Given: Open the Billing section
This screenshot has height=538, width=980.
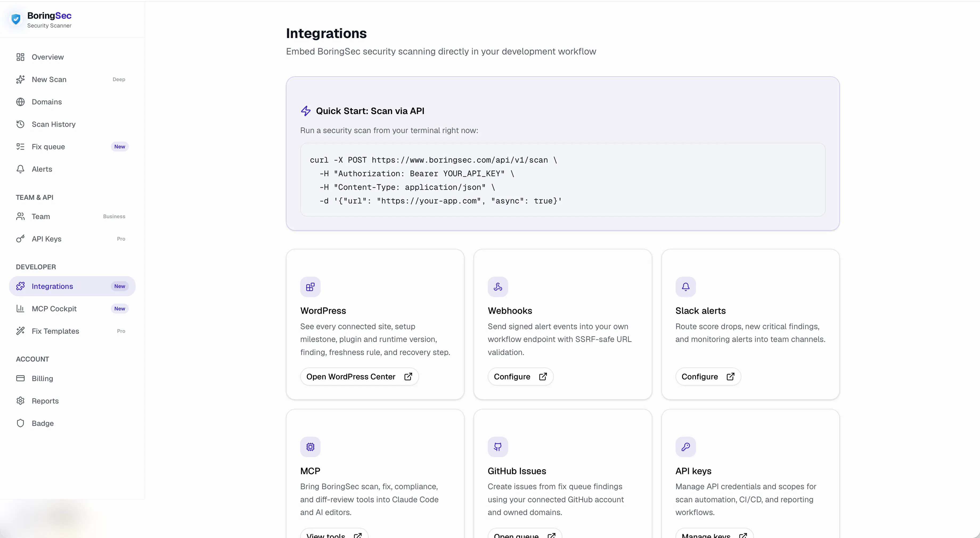Looking at the screenshot, I should [x=72, y=378].
